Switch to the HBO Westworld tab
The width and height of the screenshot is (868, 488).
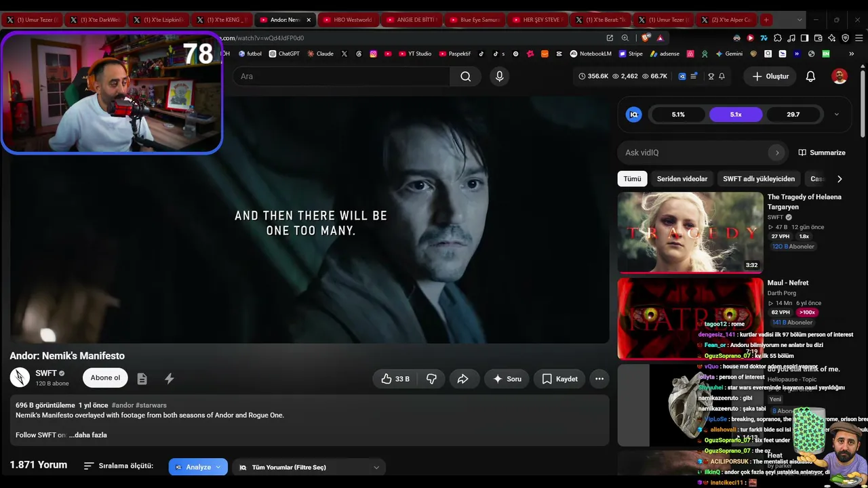point(348,20)
